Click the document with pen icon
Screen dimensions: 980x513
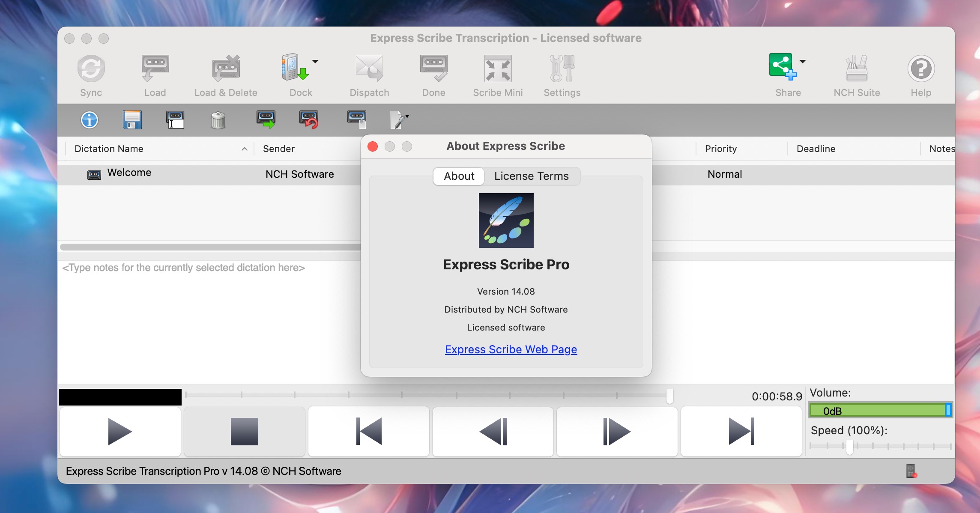397,120
